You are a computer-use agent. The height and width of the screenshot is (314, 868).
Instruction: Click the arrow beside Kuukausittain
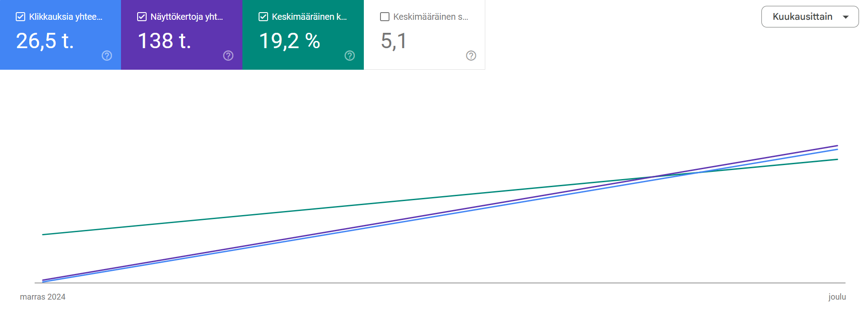click(x=846, y=17)
